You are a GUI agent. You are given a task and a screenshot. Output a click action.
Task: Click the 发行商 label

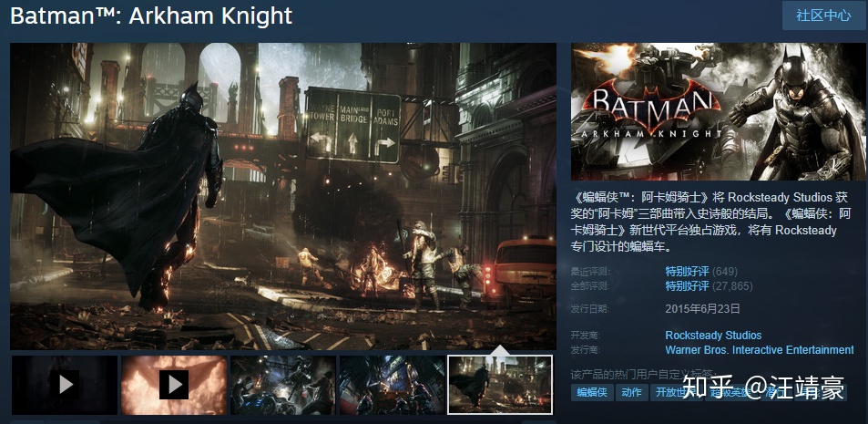click(585, 350)
